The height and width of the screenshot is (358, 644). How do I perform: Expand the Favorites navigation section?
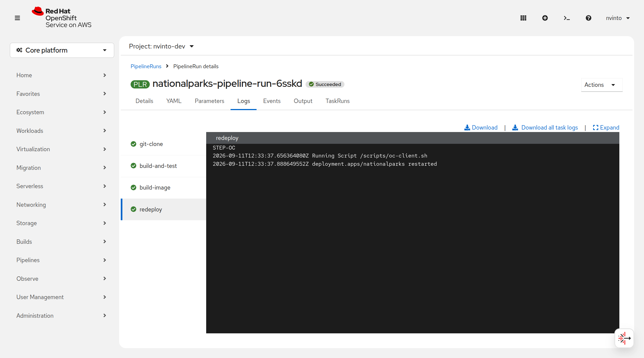tap(62, 94)
